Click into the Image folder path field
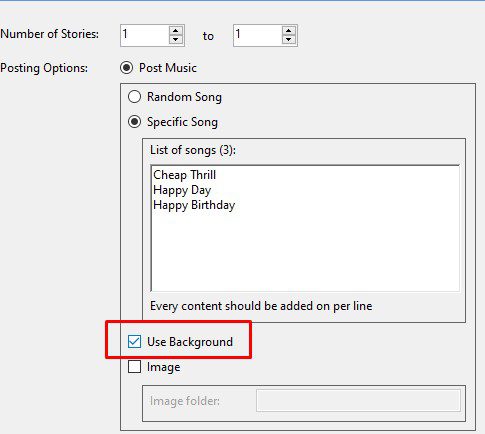Image resolution: width=485 pixels, height=434 pixels. (x=358, y=400)
